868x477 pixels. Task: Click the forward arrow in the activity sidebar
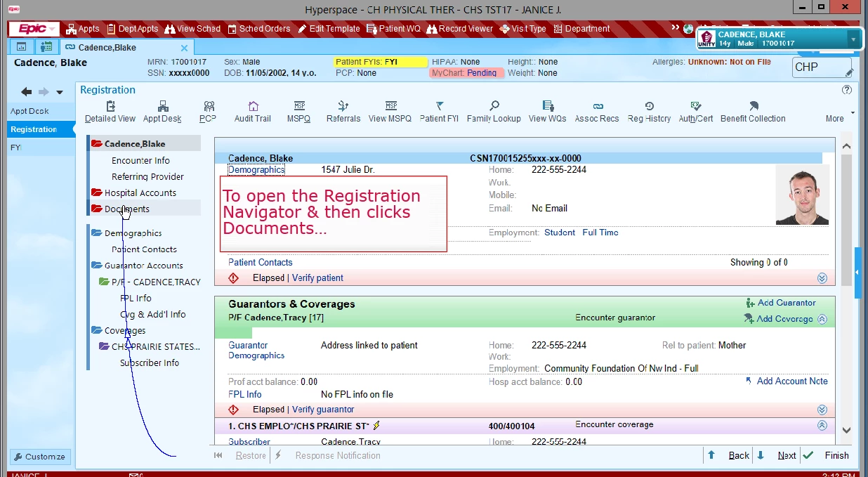[x=44, y=91]
